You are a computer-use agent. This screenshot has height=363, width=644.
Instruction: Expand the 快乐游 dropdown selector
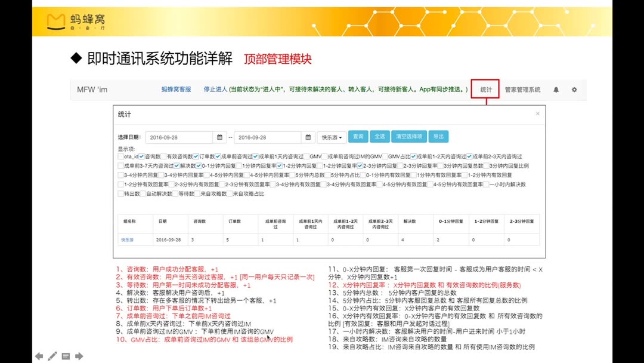point(332,137)
